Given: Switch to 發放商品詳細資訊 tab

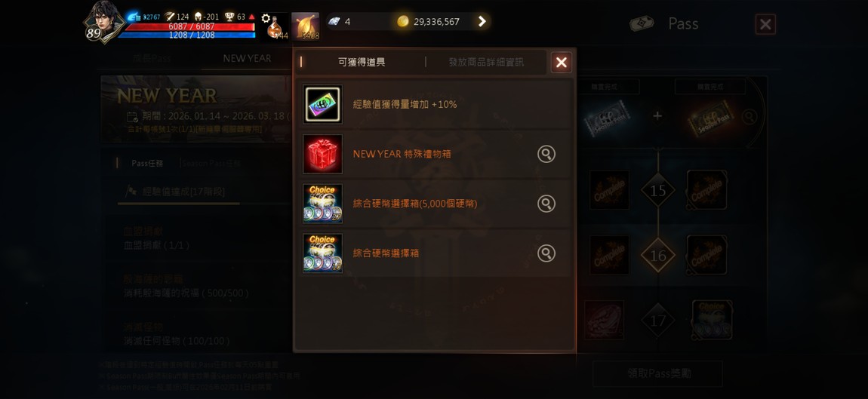Looking at the screenshot, I should (x=486, y=62).
